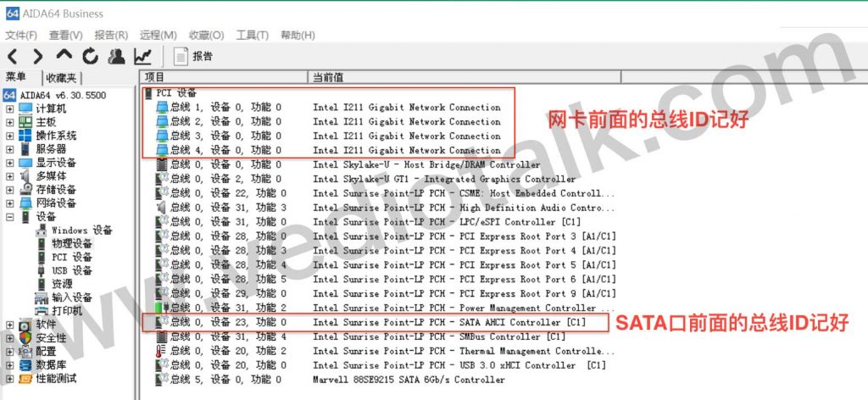The height and width of the screenshot is (400, 868).
Task: Expand the 服务器 tree node
Action: tap(9, 149)
